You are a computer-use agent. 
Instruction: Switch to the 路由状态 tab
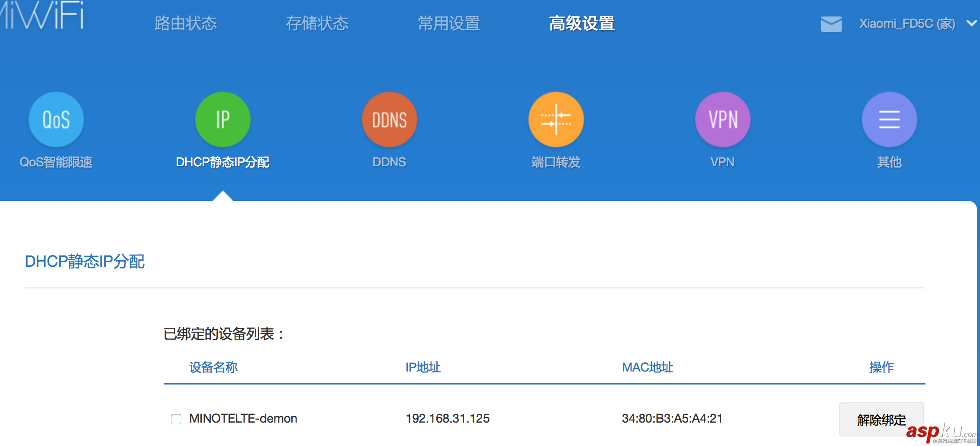186,23
